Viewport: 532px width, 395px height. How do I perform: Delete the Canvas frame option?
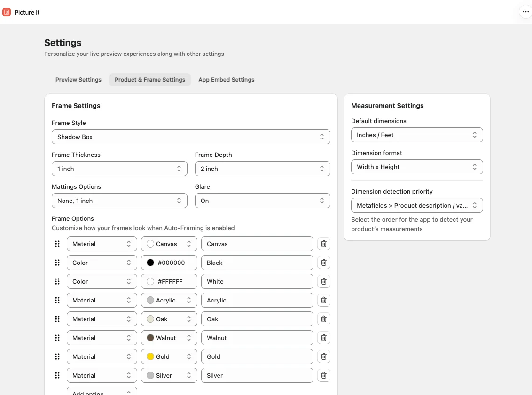324,244
